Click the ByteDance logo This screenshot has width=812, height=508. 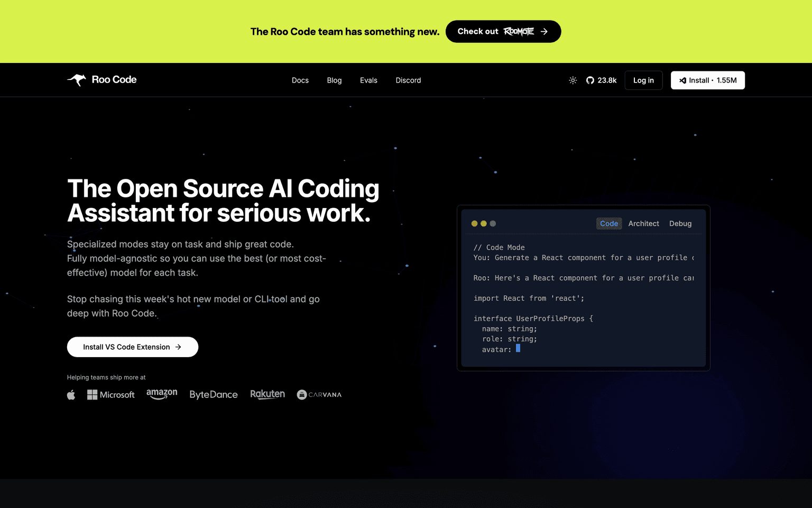click(x=214, y=395)
